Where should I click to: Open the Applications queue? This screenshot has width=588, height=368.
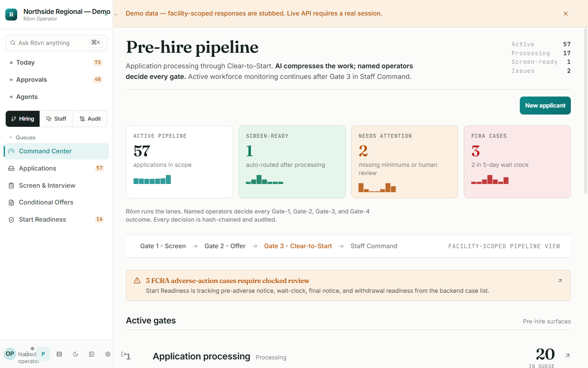(x=56, y=168)
